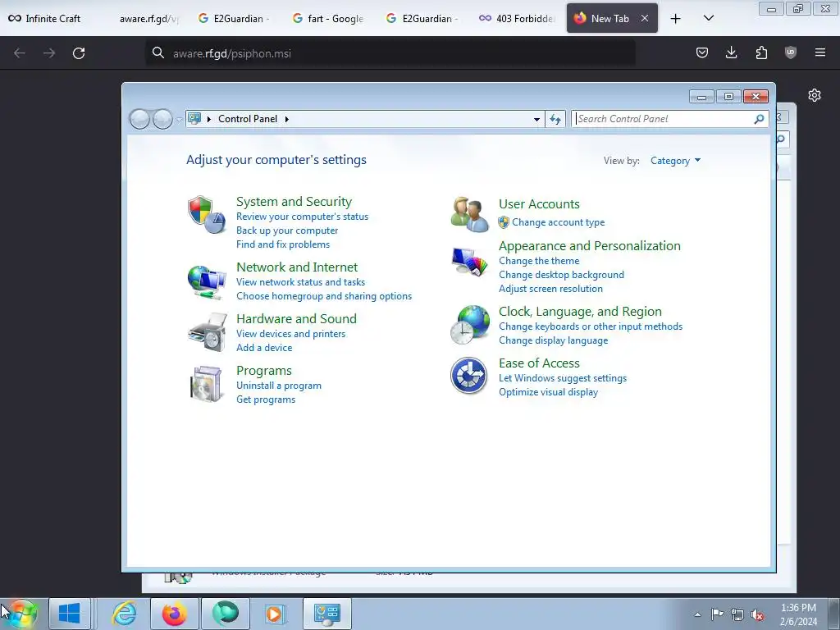Click the Firefox URL address bar
Screen dimensions: 840x630
(x=390, y=53)
